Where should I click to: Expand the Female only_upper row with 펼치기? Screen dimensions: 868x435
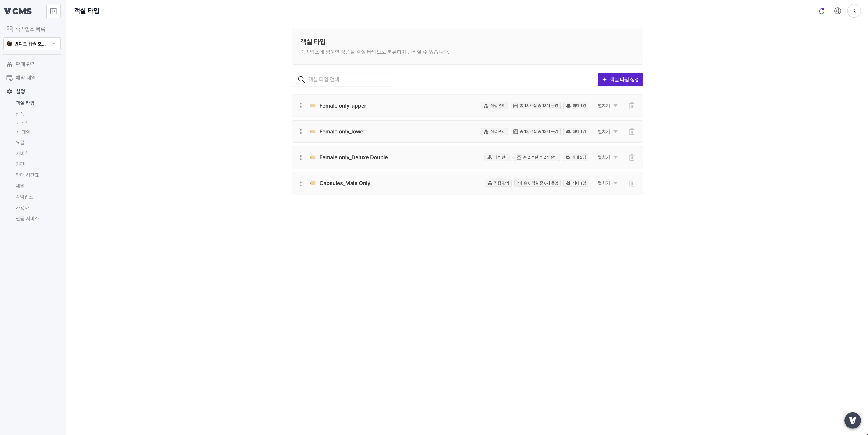tap(608, 106)
